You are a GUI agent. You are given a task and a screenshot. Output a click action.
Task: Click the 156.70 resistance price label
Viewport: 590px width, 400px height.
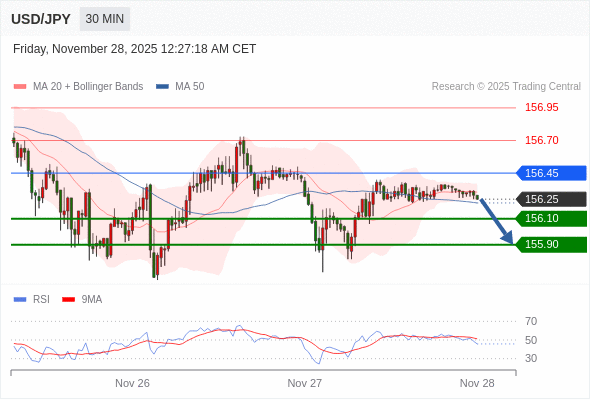pos(541,140)
